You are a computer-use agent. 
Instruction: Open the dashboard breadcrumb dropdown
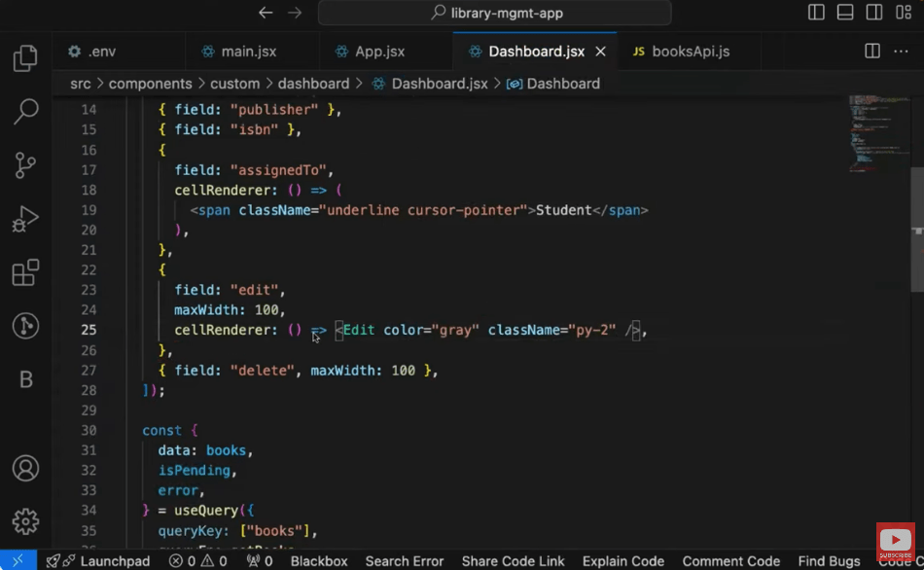[x=314, y=84]
